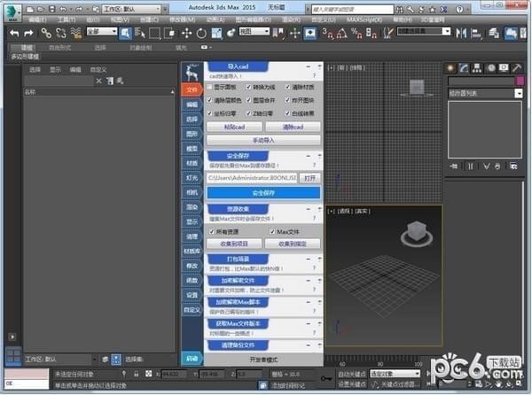Toggle the 显示面板 checkbox
Image resolution: width=532 pixels, height=395 pixels.
point(211,88)
